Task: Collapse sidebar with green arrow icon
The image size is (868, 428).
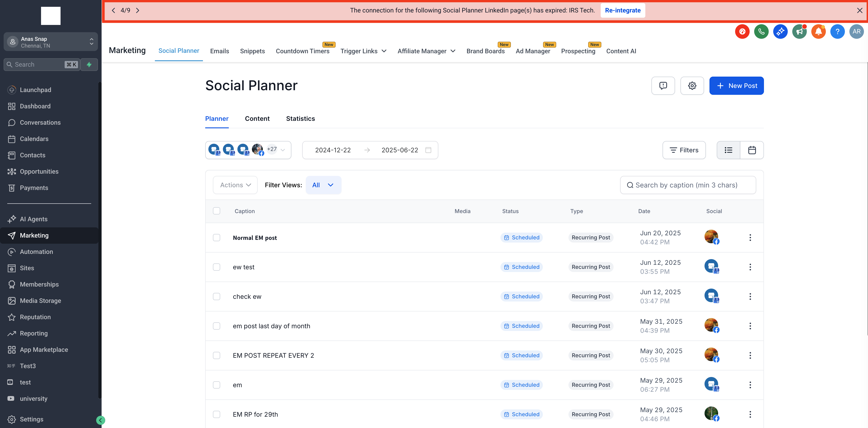Action: click(x=100, y=420)
